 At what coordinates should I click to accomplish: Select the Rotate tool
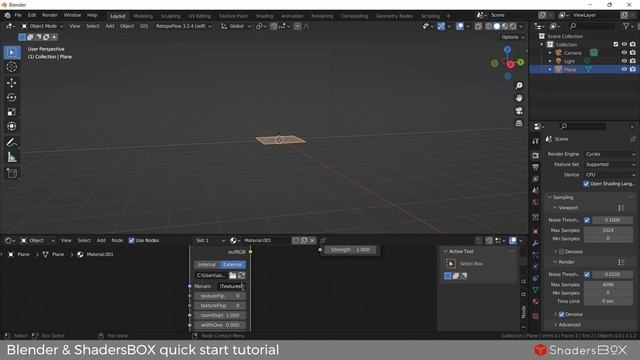tap(12, 98)
